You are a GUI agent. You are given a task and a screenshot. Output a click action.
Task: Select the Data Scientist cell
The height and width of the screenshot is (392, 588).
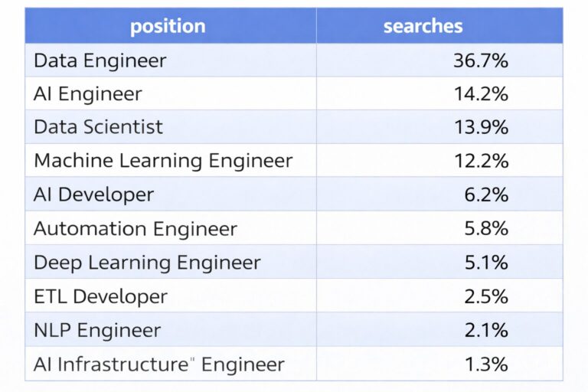(98, 126)
